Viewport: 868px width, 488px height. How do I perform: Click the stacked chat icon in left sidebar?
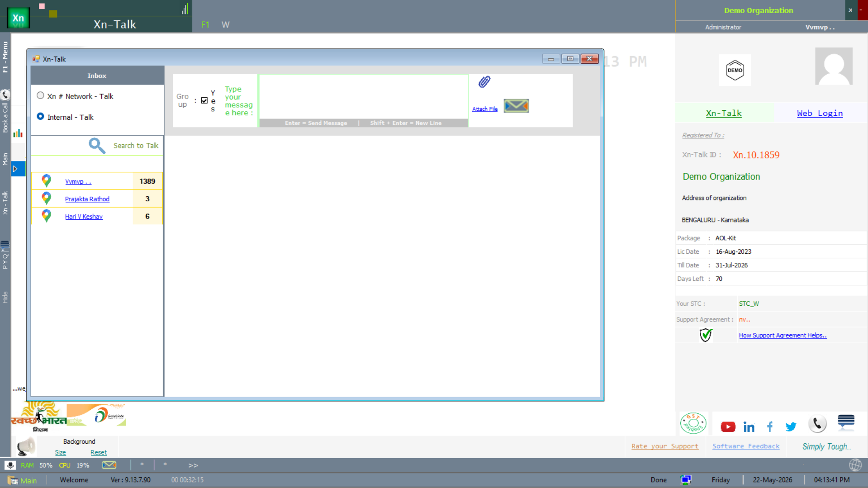5,245
